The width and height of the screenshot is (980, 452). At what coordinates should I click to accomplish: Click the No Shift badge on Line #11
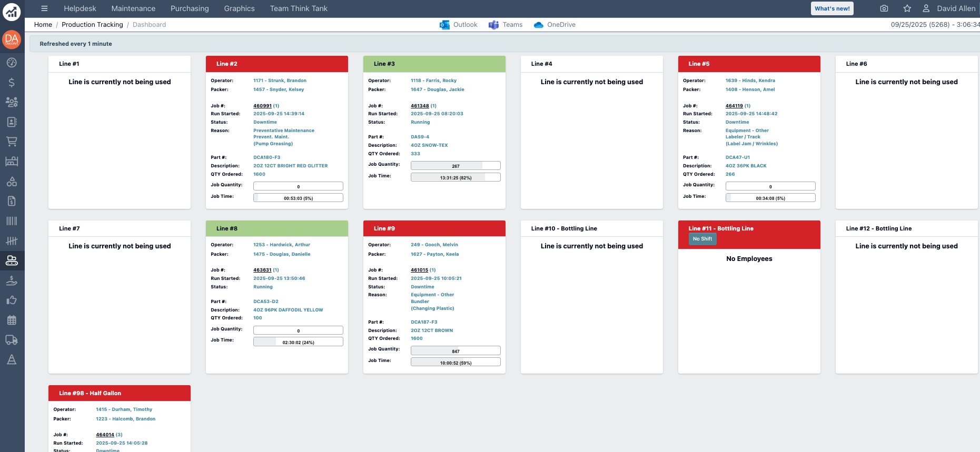[x=702, y=239]
